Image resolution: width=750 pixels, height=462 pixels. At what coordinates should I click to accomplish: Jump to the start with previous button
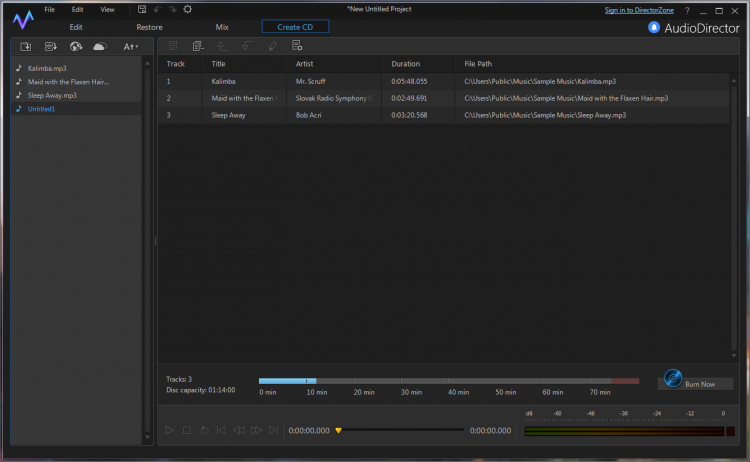[x=221, y=430]
